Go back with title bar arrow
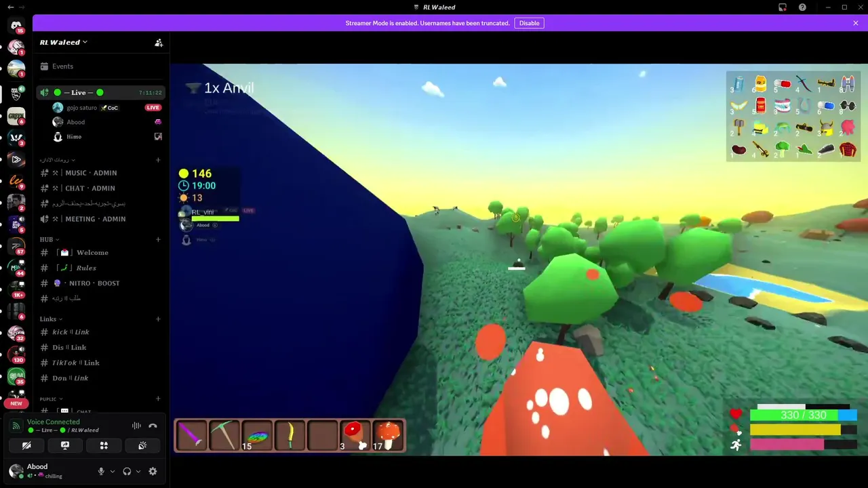This screenshot has width=868, height=488. click(10, 7)
